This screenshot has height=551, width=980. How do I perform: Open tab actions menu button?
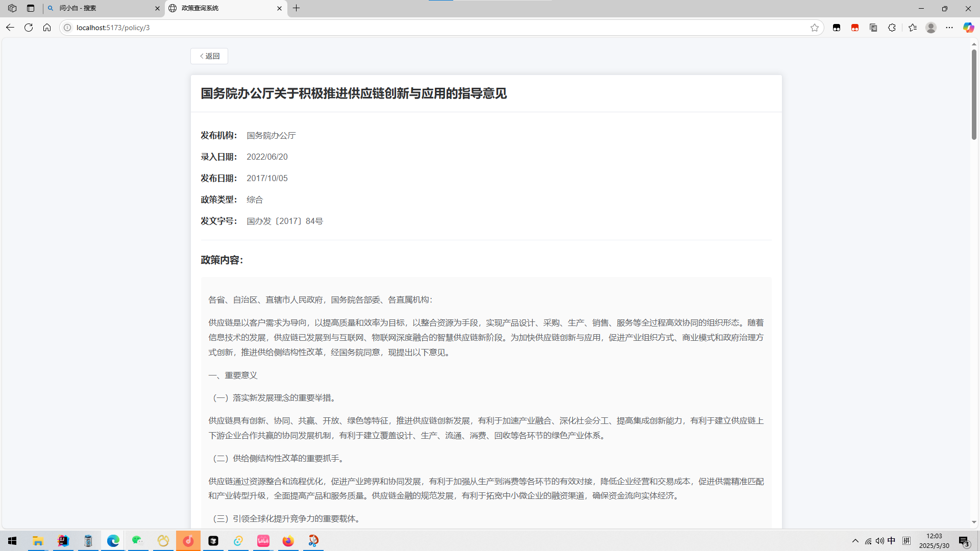[31, 8]
